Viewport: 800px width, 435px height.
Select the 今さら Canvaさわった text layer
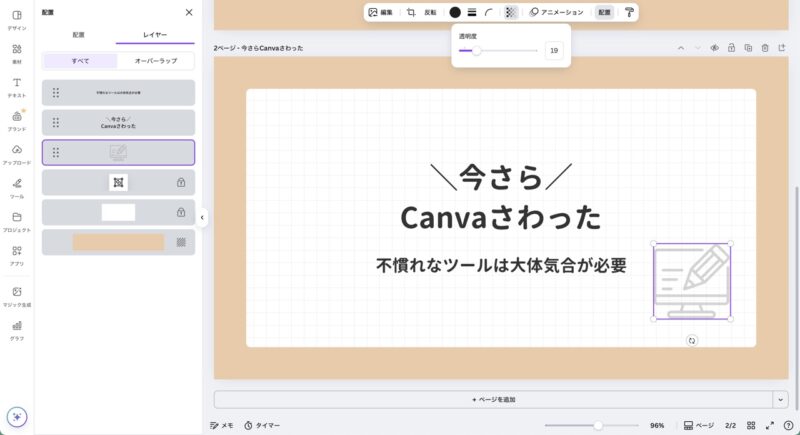(x=118, y=122)
